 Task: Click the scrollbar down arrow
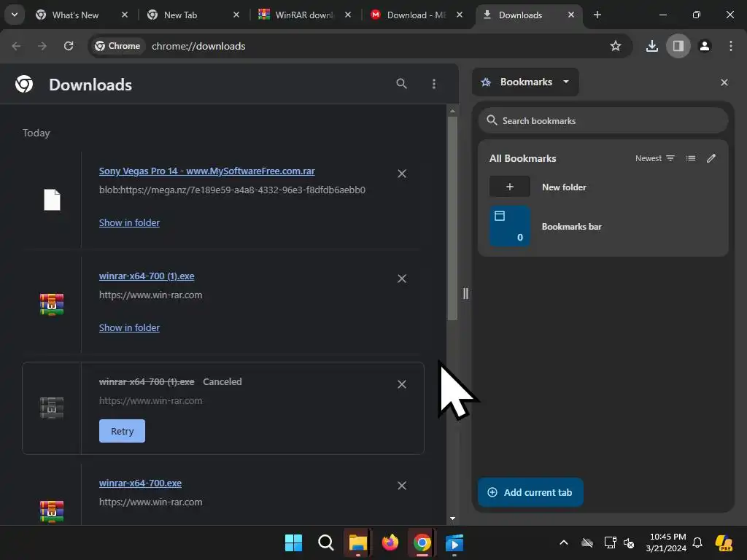(452, 518)
